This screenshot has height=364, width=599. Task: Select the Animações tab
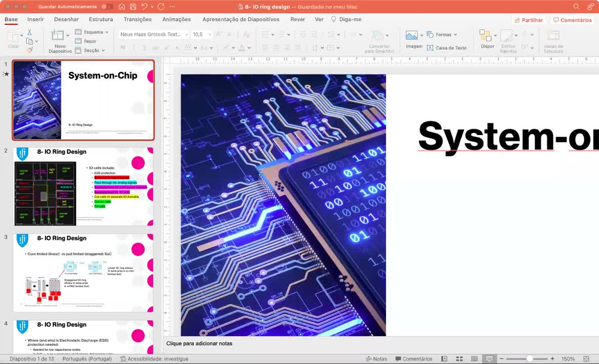(x=177, y=19)
